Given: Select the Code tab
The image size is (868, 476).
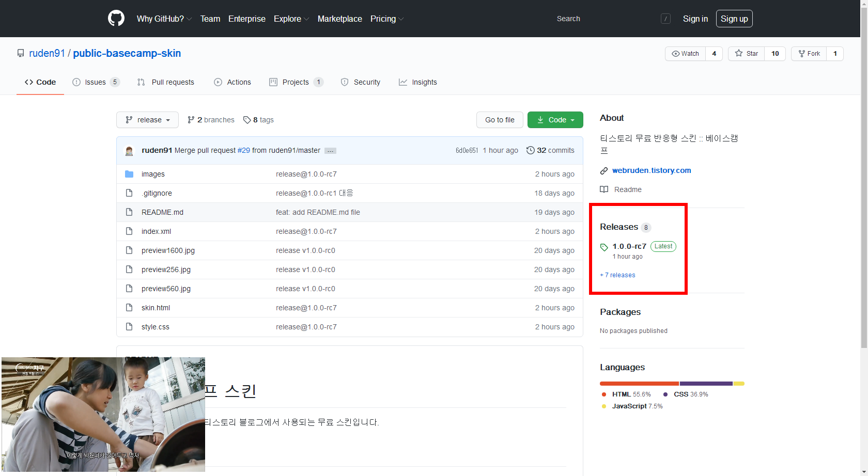Looking at the screenshot, I should click(40, 82).
